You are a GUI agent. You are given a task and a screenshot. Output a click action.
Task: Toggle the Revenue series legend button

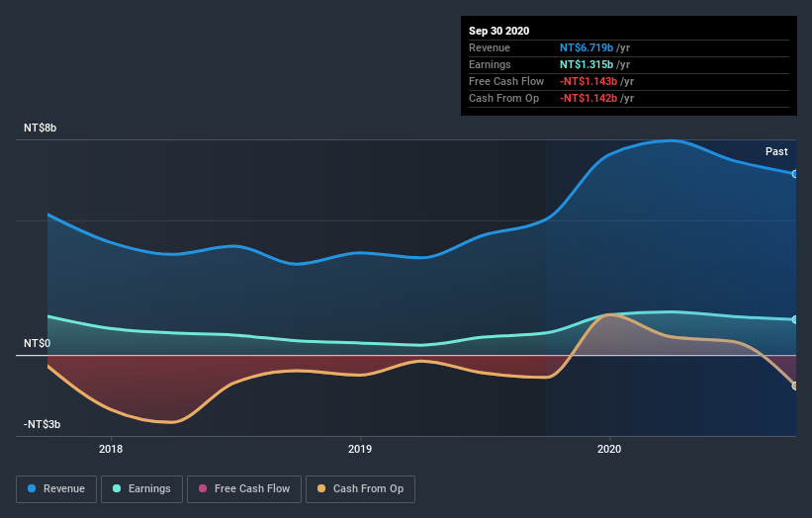coord(56,489)
